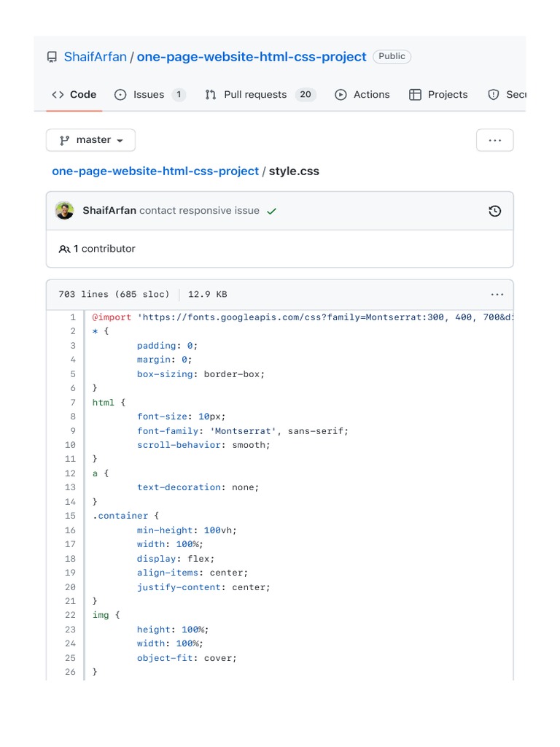Screen dimensions: 560x747
Task: Click the ShaifArfan avatar thumbnail
Action: tap(64, 211)
